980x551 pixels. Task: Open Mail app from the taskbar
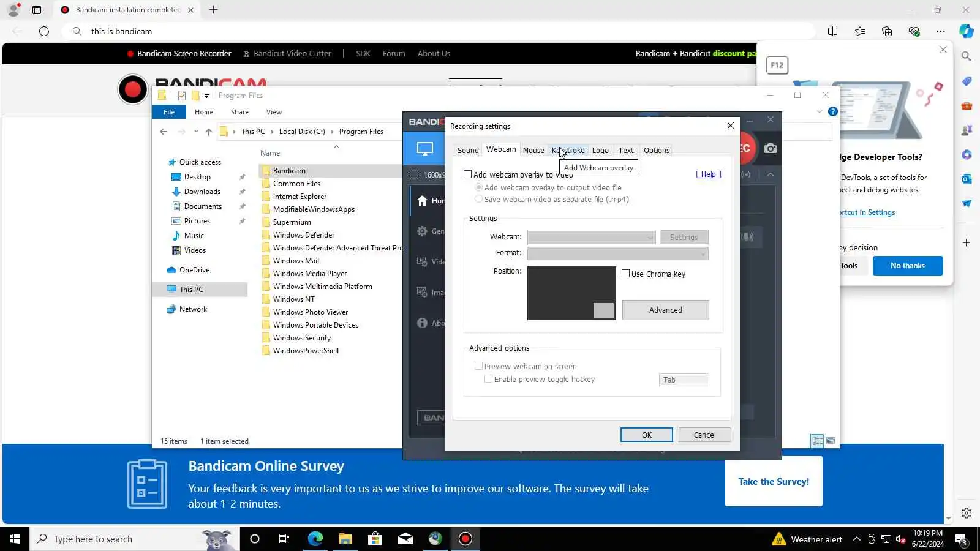click(405, 539)
